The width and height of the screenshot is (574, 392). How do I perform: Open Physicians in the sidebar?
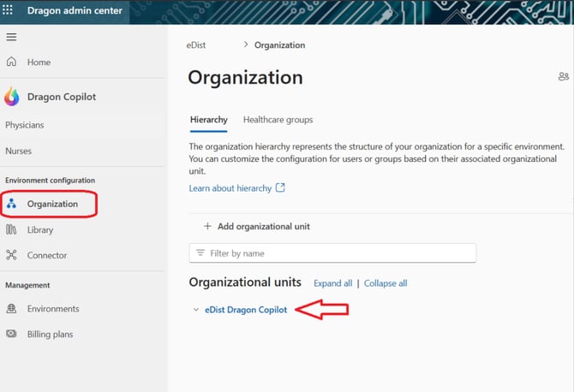tap(25, 125)
